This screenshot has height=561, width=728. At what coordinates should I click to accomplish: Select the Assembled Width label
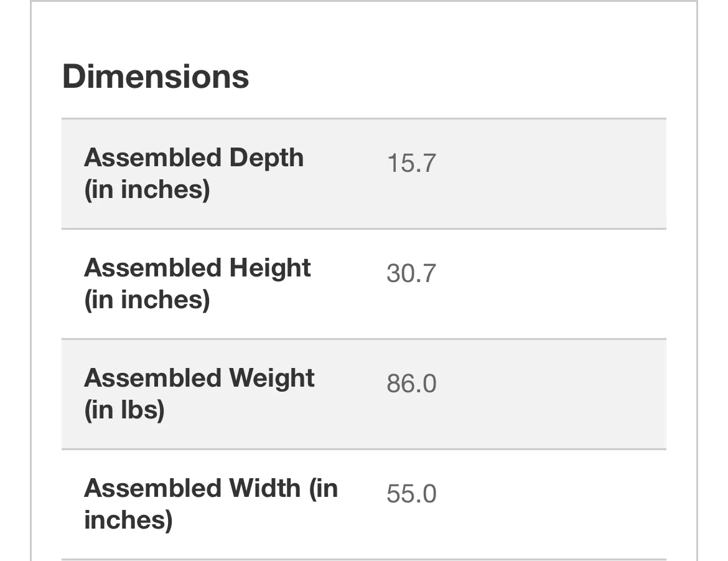(x=210, y=503)
